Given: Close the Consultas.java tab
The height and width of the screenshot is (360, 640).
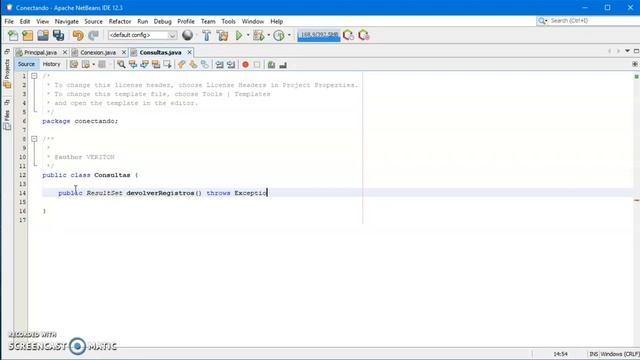Looking at the screenshot, I should [x=189, y=52].
